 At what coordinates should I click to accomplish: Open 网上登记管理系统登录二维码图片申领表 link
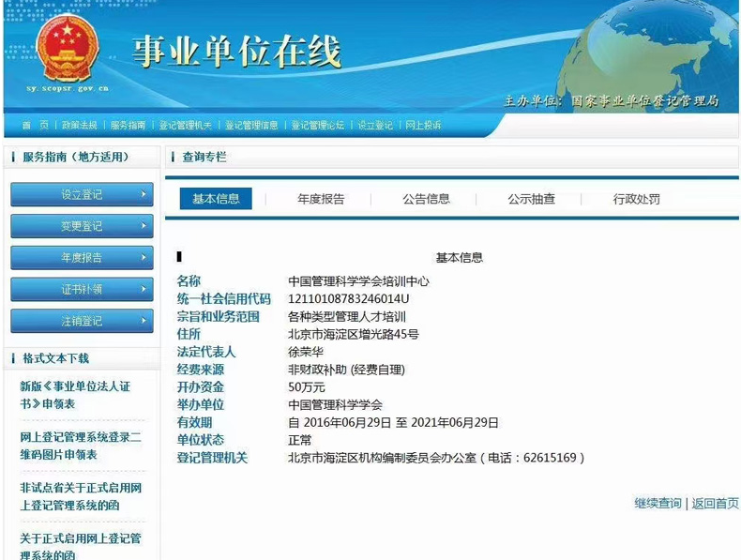[81, 446]
